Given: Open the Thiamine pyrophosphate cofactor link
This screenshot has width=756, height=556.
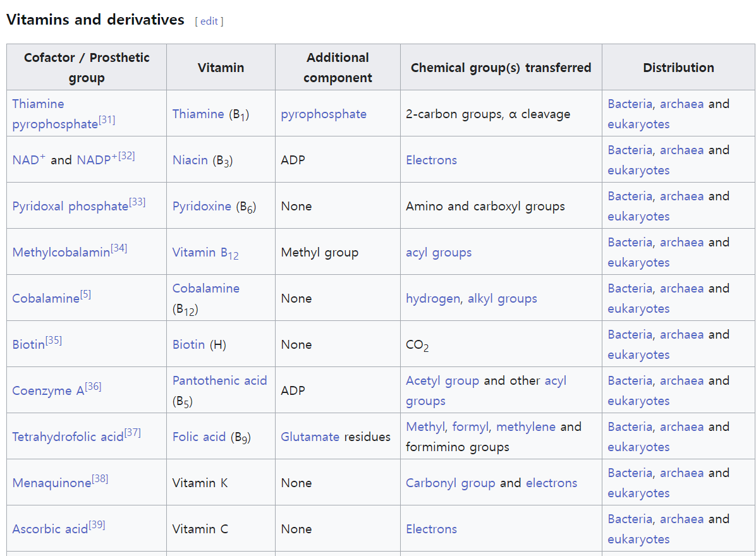Looking at the screenshot, I should pos(38,104).
